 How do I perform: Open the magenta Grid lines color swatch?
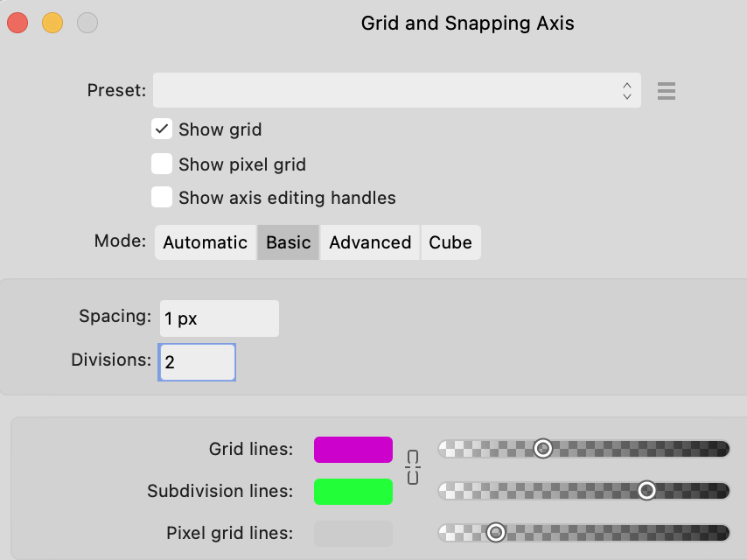point(353,449)
